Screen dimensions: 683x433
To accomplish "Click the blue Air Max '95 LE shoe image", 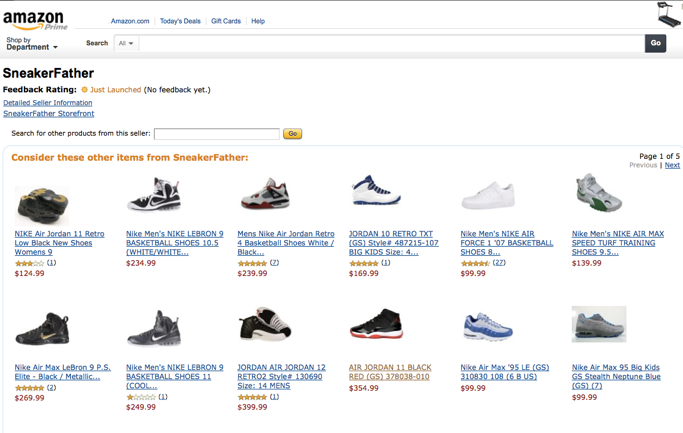I will point(488,326).
